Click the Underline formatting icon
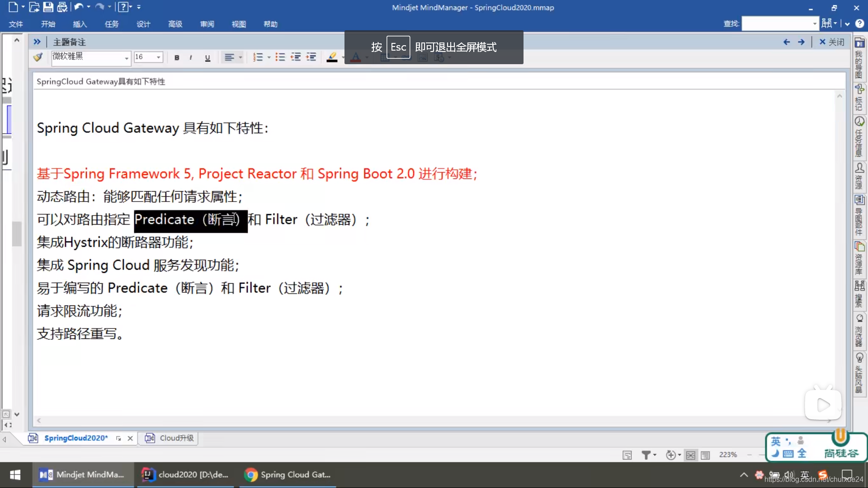The width and height of the screenshot is (868, 488). tap(207, 57)
